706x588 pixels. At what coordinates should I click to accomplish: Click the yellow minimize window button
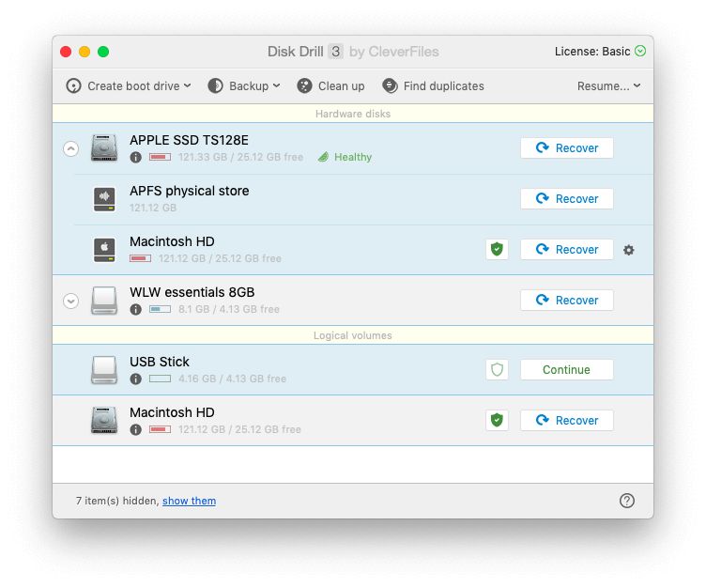click(84, 52)
